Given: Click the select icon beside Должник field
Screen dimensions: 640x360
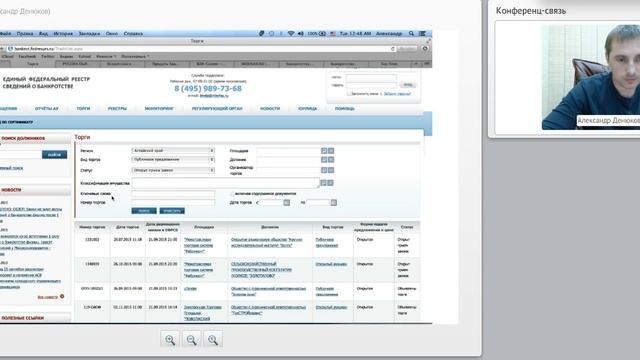Looking at the screenshot, I should [324, 160].
